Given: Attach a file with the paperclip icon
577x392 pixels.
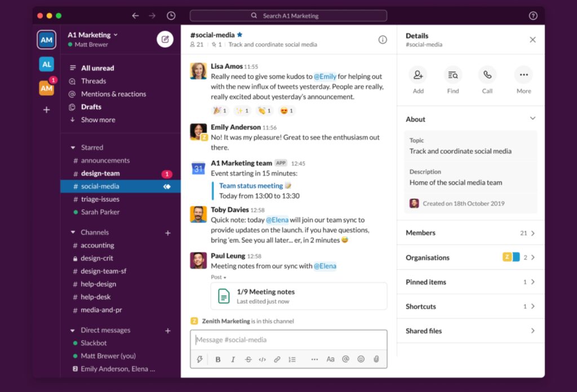Looking at the screenshot, I should [x=376, y=359].
